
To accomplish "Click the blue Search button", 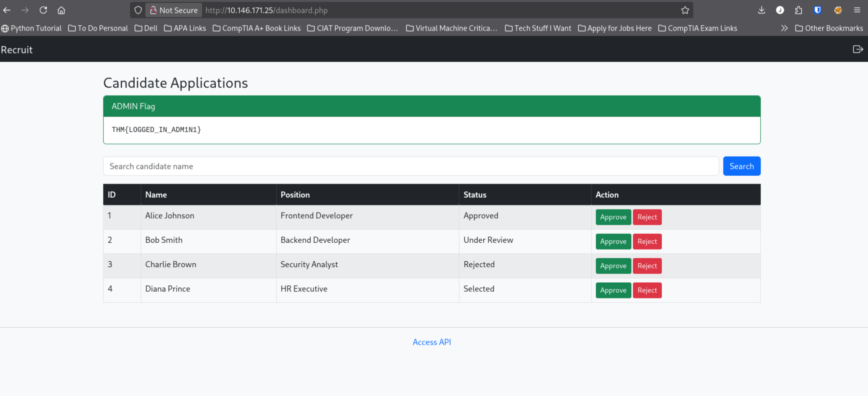I will (x=742, y=166).
